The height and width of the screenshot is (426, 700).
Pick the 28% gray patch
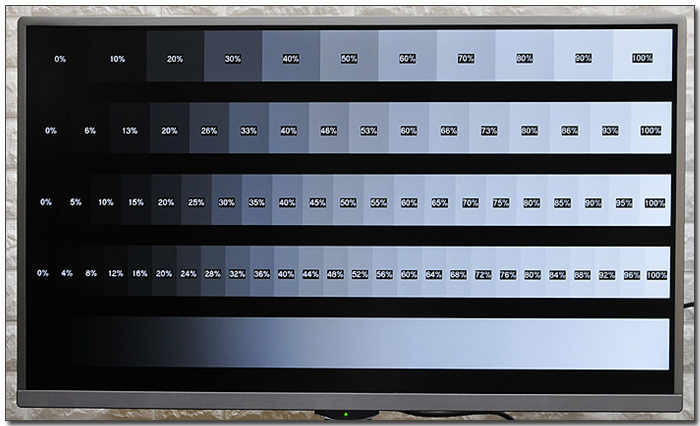(x=212, y=273)
